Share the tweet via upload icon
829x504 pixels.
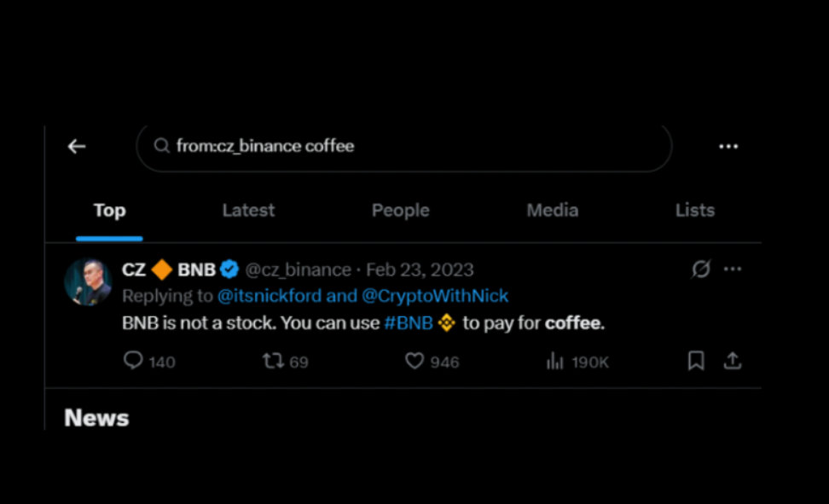pos(732,362)
